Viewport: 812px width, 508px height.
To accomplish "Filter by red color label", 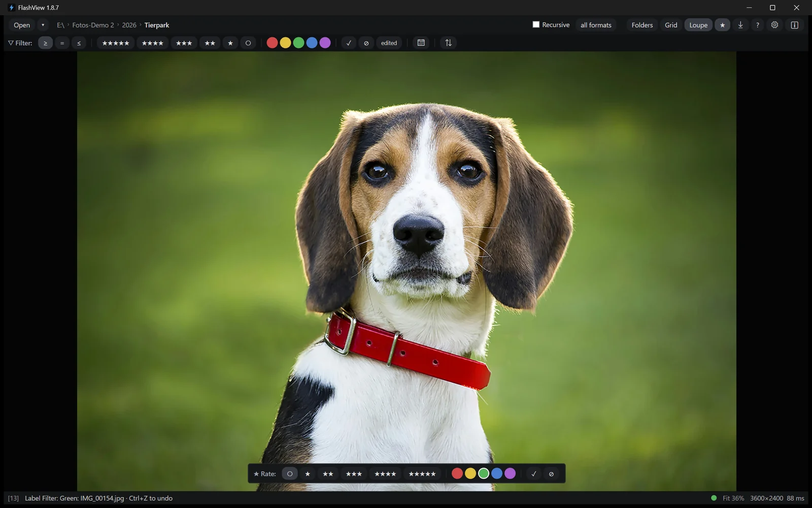I will pyautogui.click(x=272, y=43).
